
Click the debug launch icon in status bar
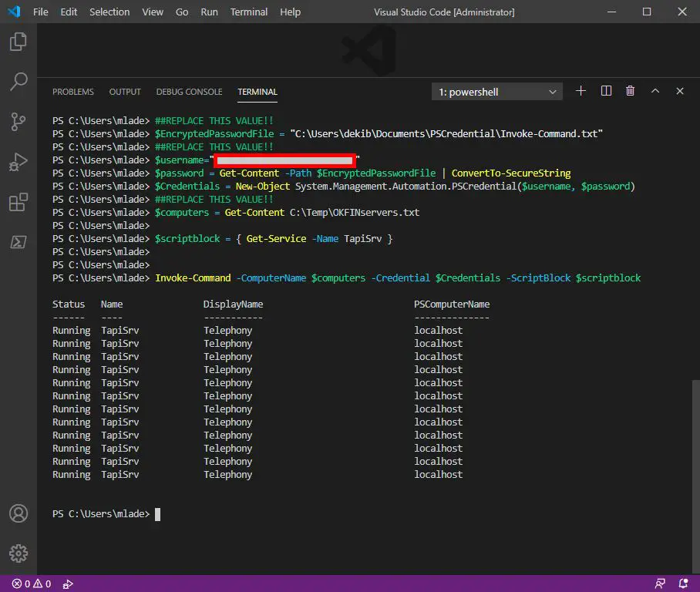pyautogui.click(x=68, y=584)
